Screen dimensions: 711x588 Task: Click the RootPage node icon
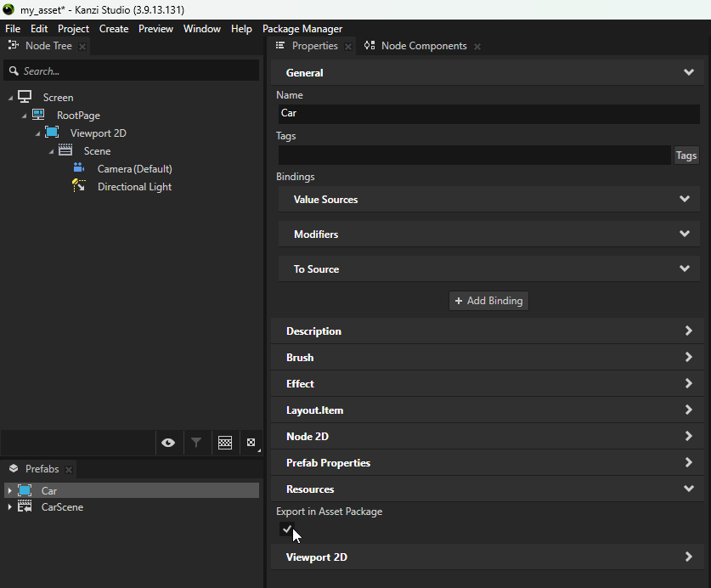(38, 115)
